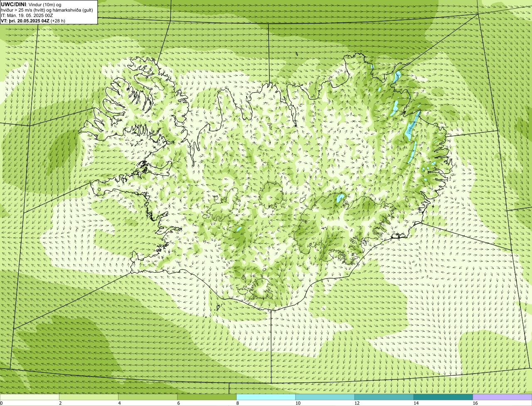Pick the 4–6 m/s green legend swatch
532x406 pixels.
pos(148,397)
